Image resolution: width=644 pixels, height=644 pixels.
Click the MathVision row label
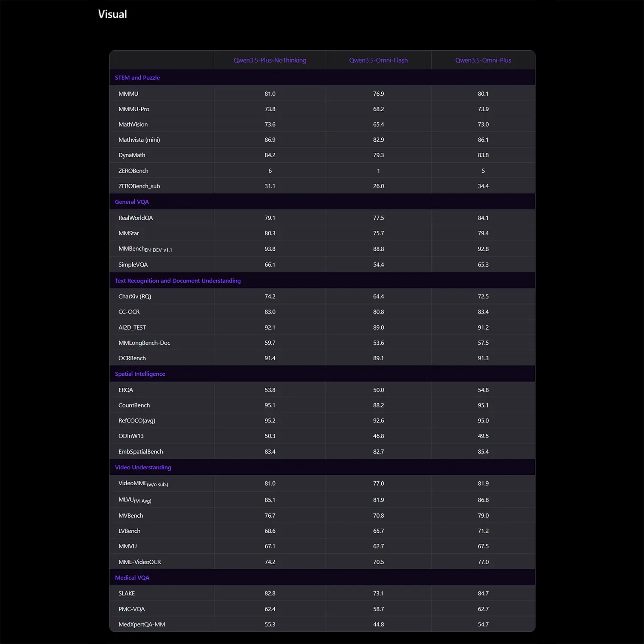coord(133,124)
